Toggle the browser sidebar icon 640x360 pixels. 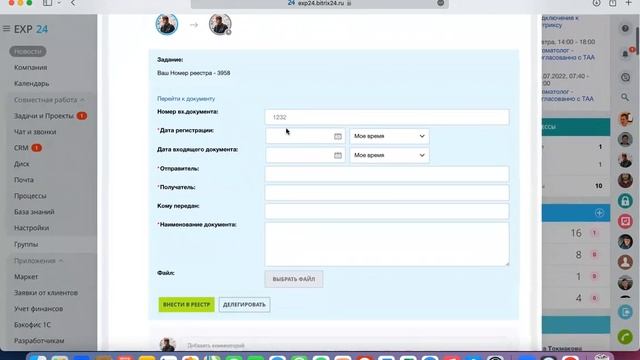coord(47,3)
